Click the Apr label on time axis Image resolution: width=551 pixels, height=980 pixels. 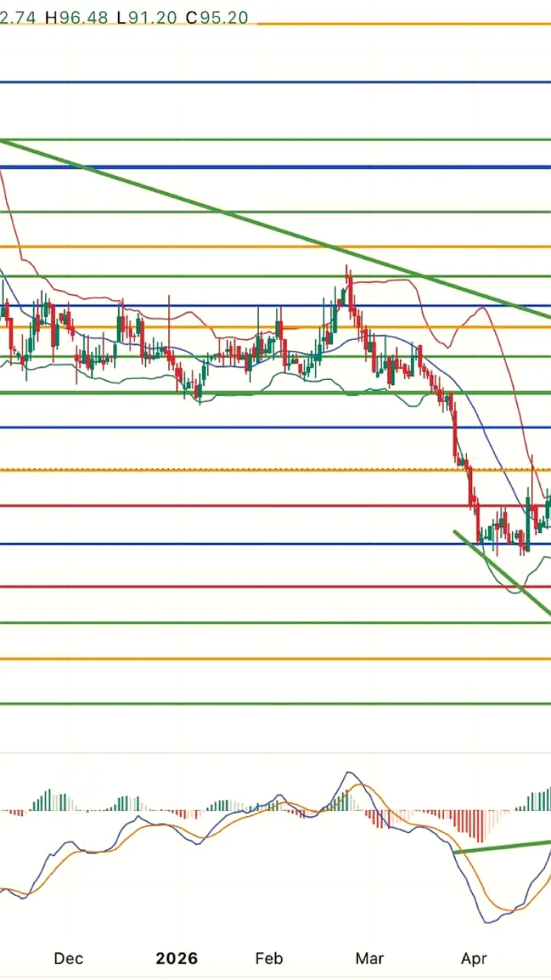tap(474, 959)
